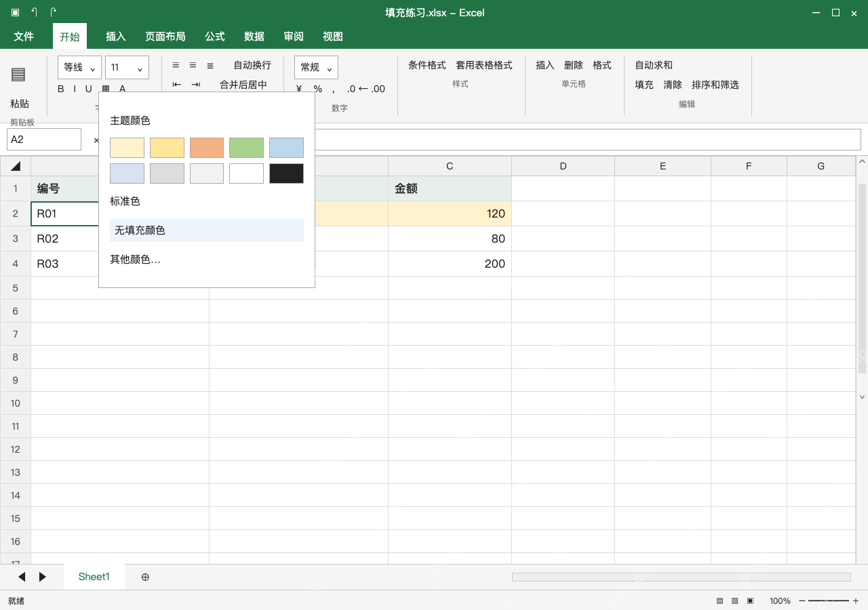Click the Save icon in the title bar
Viewport: 868px width, 610px height.
pyautogui.click(x=15, y=12)
